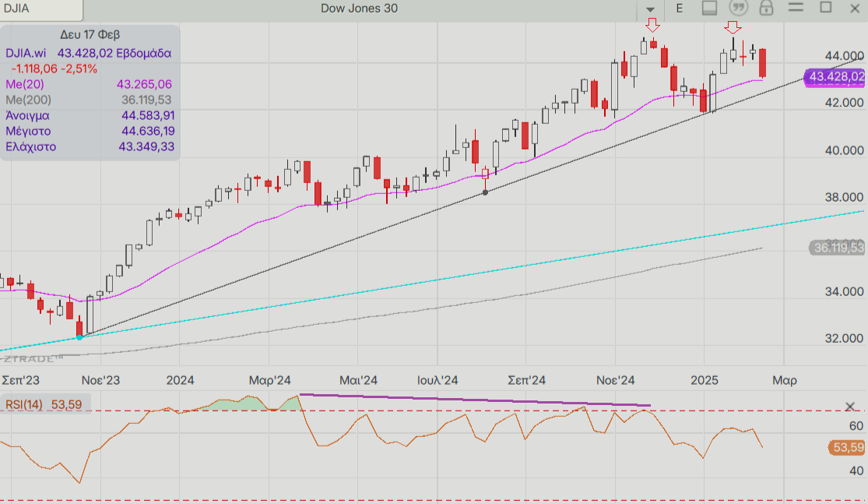Toggle the padlock lock icon
868x504 pixels.
(x=766, y=8)
